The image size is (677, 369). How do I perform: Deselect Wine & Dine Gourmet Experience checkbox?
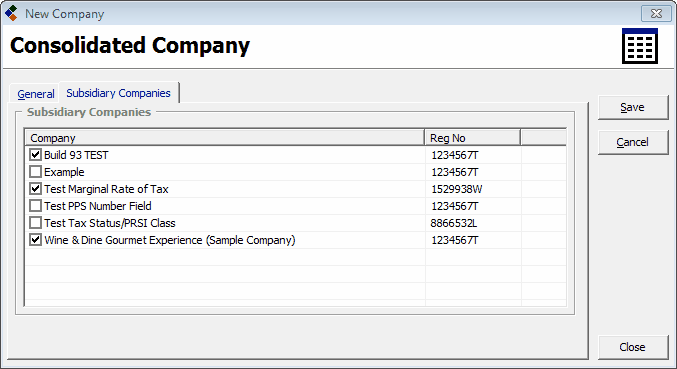pyautogui.click(x=35, y=240)
